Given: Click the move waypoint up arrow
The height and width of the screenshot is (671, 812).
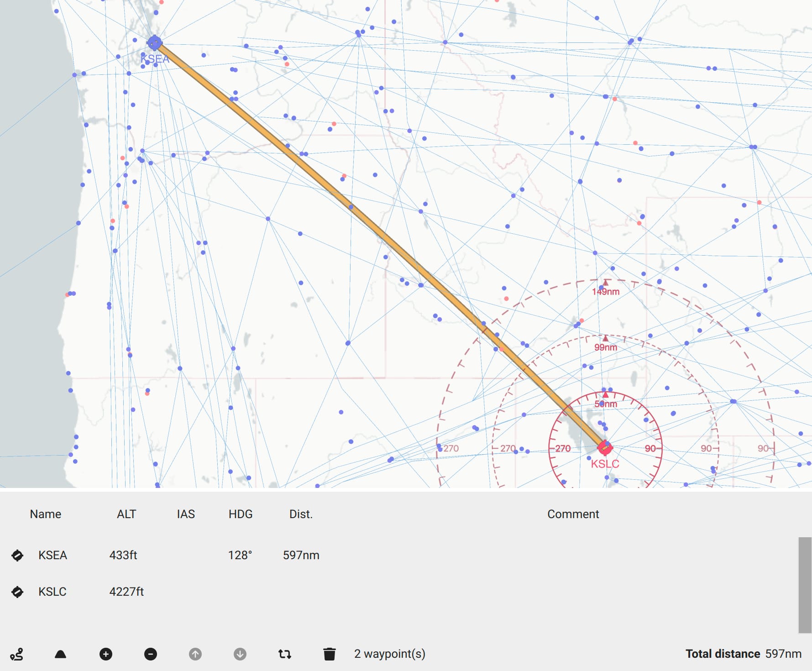Looking at the screenshot, I should tap(195, 654).
